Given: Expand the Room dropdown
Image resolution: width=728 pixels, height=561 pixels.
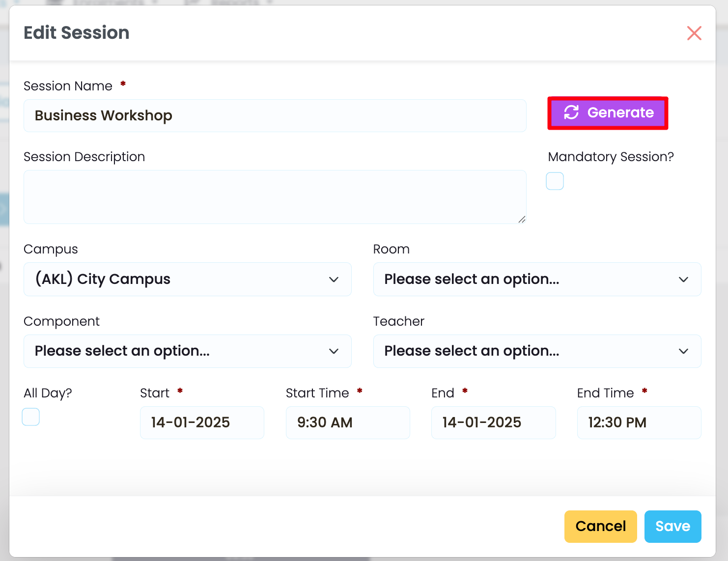Looking at the screenshot, I should 536,279.
